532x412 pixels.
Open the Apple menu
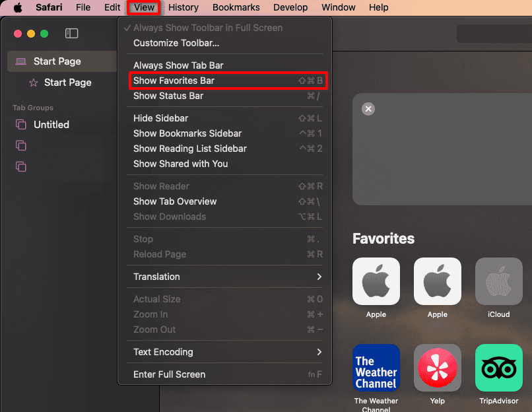tap(18, 7)
